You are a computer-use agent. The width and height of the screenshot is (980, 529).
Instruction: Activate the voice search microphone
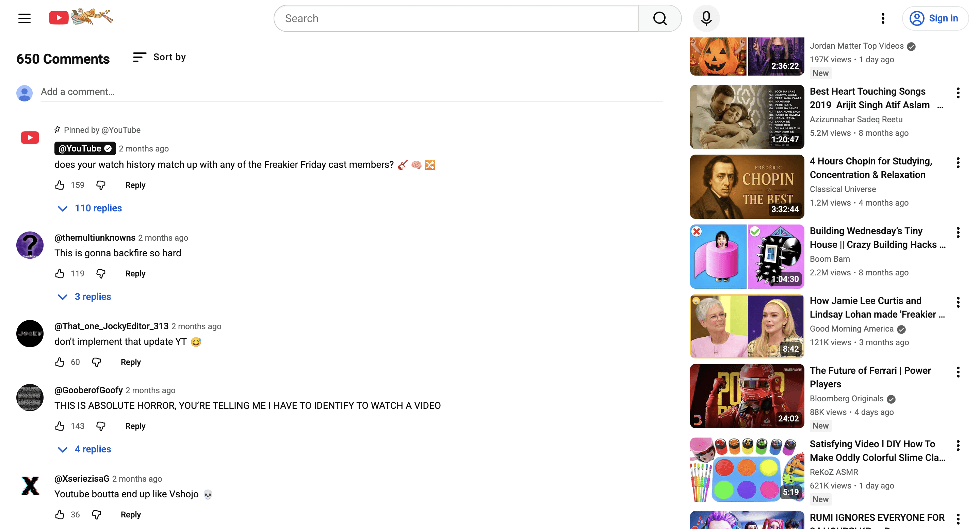point(706,18)
